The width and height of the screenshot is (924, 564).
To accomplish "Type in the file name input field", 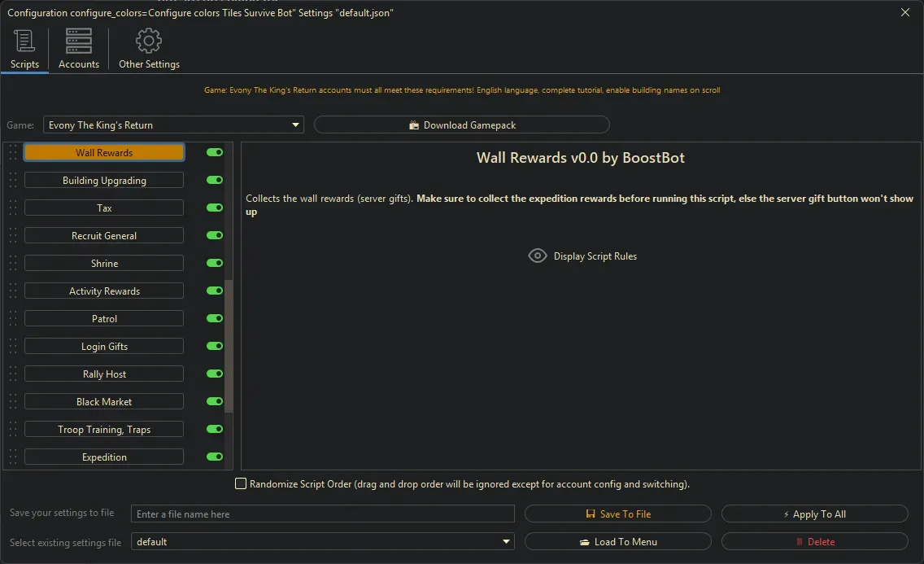I will [323, 514].
